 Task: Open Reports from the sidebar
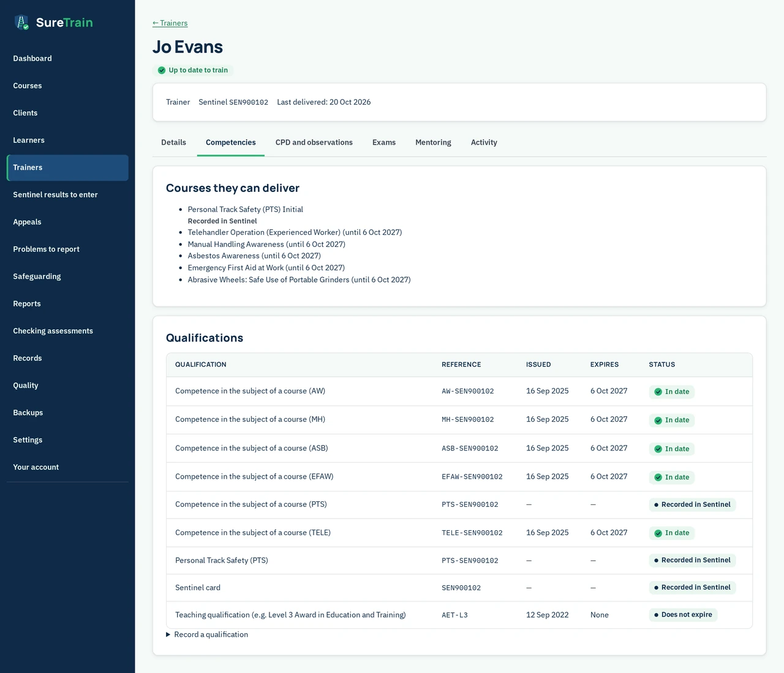click(x=67, y=304)
